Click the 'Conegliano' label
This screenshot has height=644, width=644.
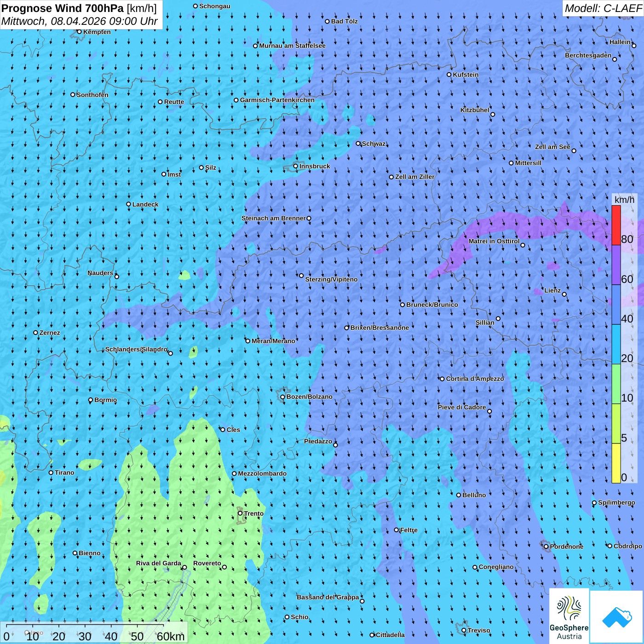[496, 567]
